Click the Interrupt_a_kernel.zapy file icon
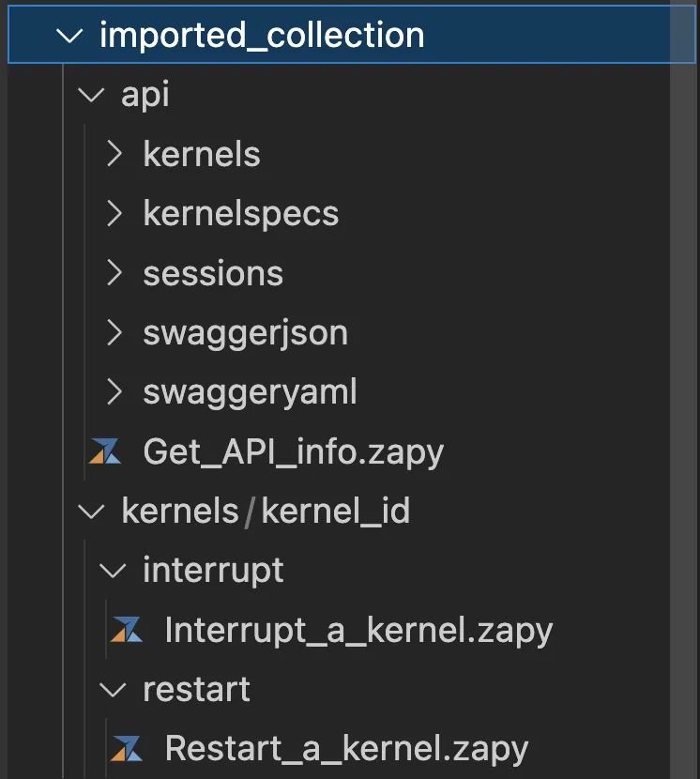 point(127,630)
